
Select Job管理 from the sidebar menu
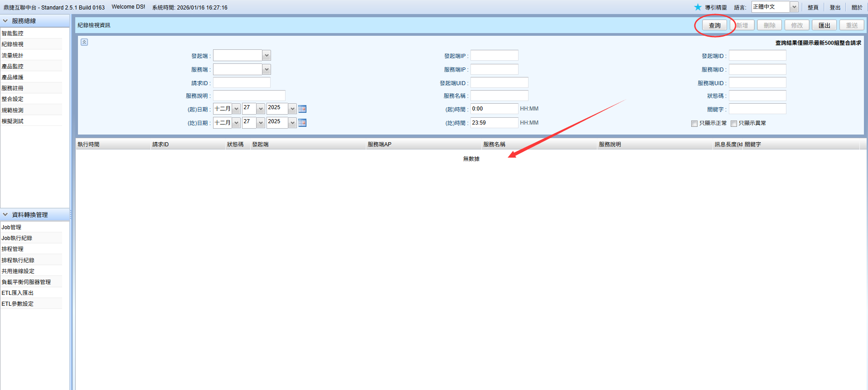[12, 227]
